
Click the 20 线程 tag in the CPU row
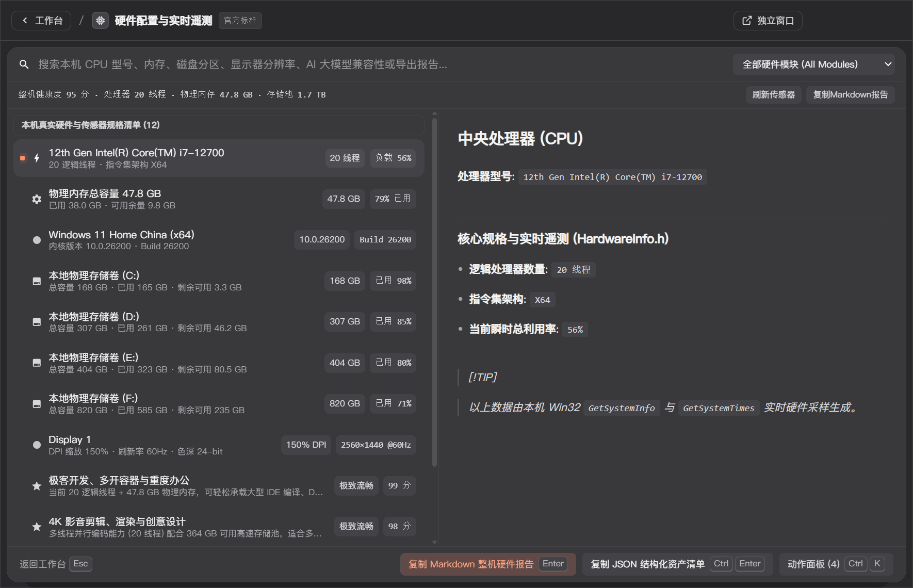(345, 158)
